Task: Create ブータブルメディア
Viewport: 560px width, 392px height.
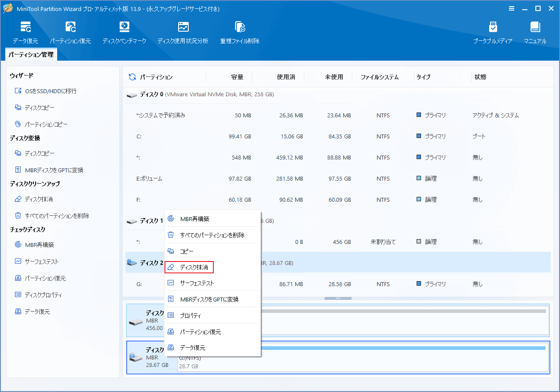Action: tap(493, 33)
